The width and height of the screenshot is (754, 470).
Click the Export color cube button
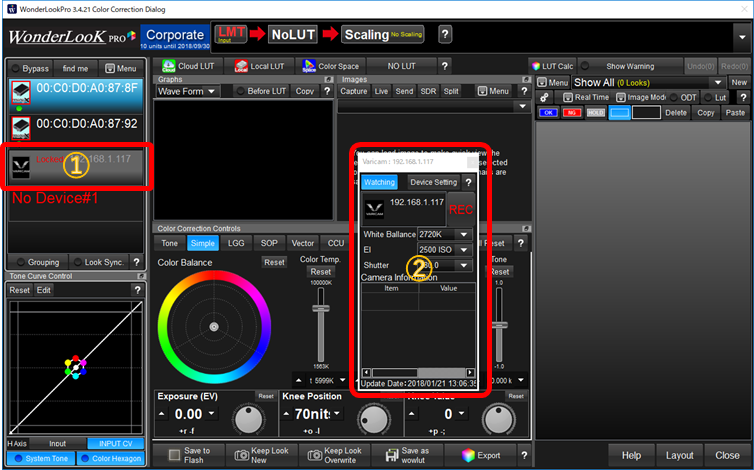(x=481, y=455)
